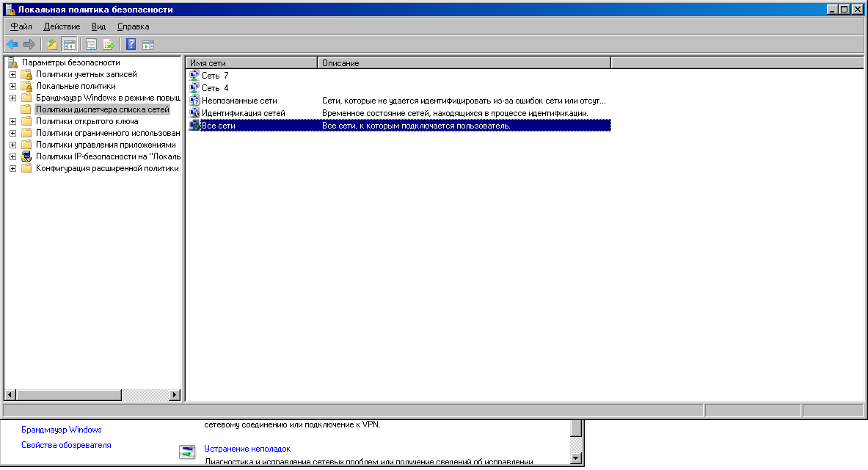Click the tree pane's left scroll arrow

pyautogui.click(x=10, y=395)
